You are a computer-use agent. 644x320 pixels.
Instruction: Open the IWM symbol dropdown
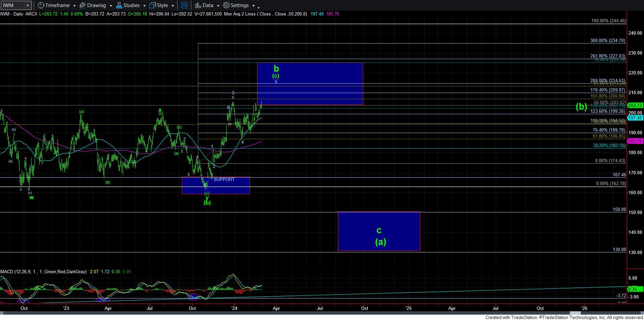coord(28,5)
